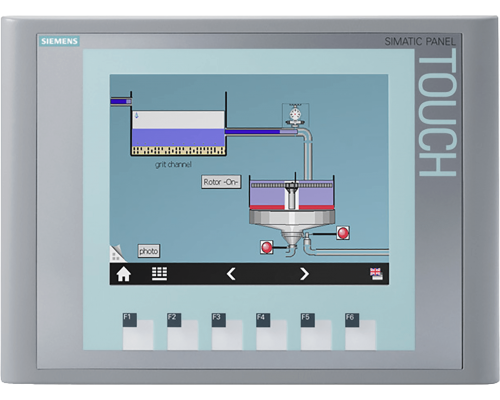Toggle the red indicator left of funnel
The height and width of the screenshot is (400, 500).
[266, 247]
